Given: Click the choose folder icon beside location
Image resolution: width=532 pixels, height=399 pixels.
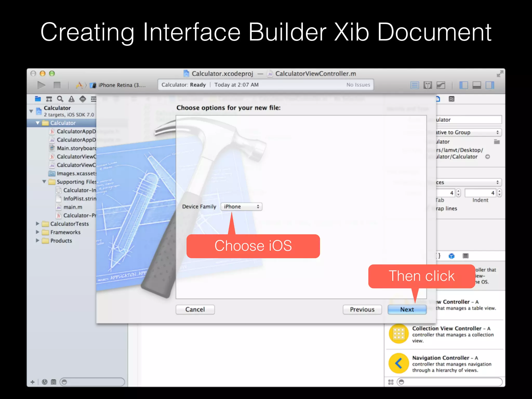Looking at the screenshot, I should (497, 142).
